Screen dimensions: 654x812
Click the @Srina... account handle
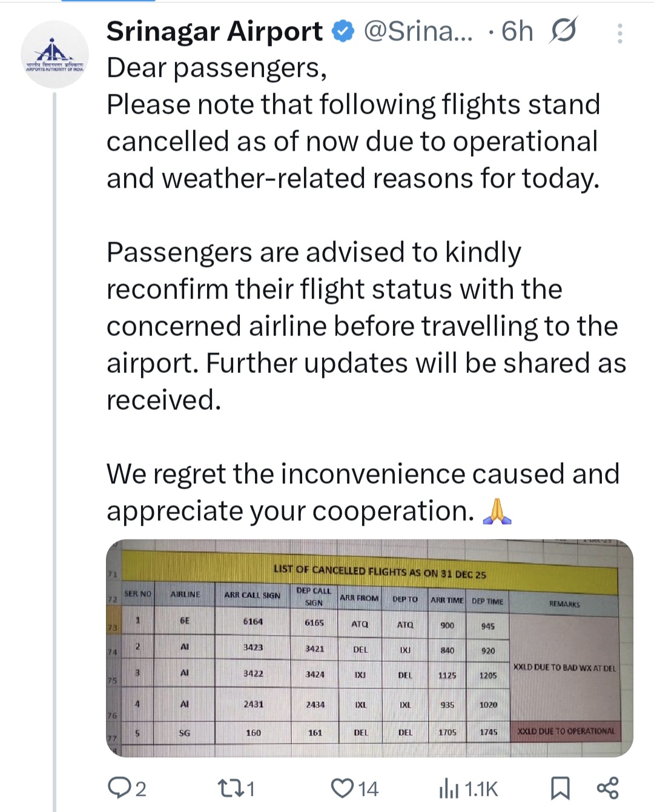coord(418,31)
